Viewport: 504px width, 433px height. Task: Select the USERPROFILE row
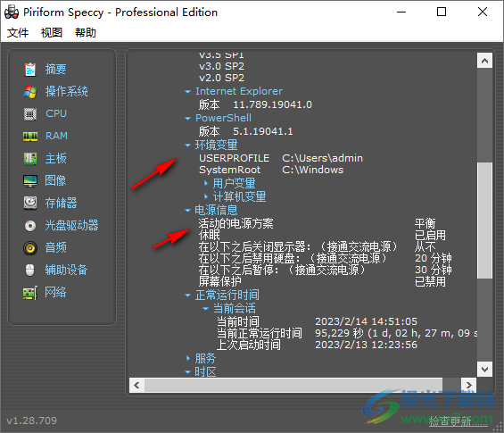(281, 158)
